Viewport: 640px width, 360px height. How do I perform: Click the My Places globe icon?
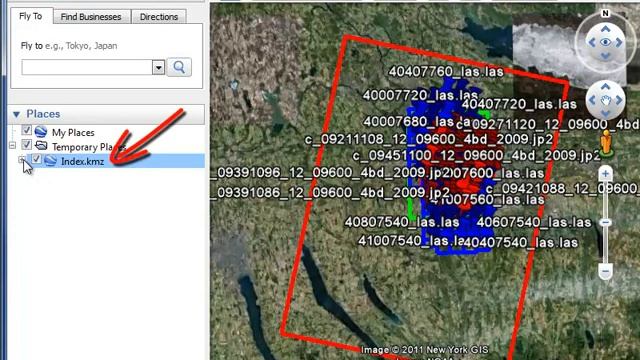coord(41,131)
